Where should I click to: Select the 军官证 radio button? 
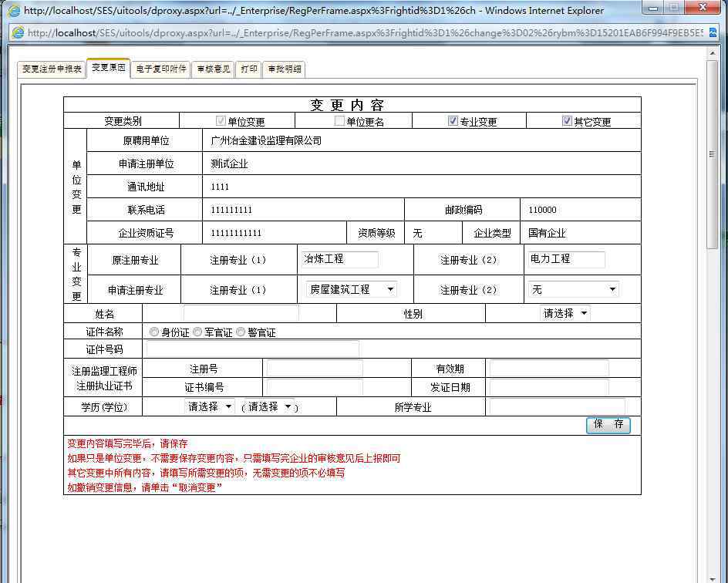pyautogui.click(x=197, y=332)
